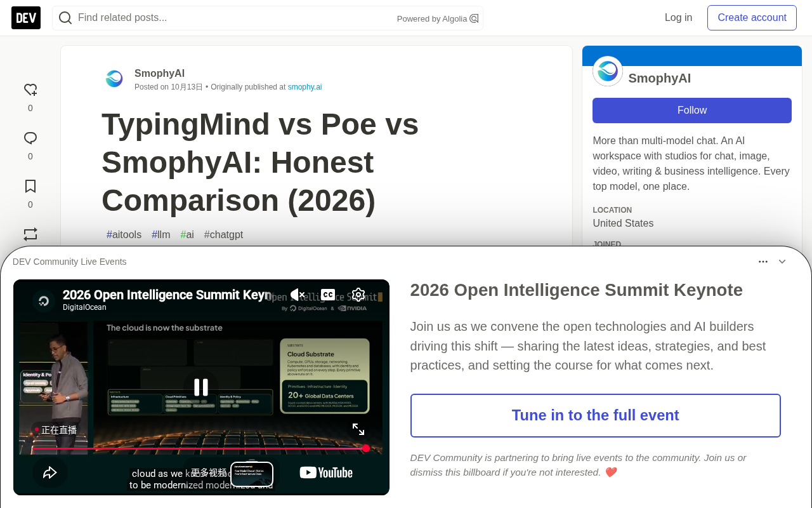Screen dimensions: 812x508
Task: Open SmophyAI author name above post title
Action: point(159,74)
